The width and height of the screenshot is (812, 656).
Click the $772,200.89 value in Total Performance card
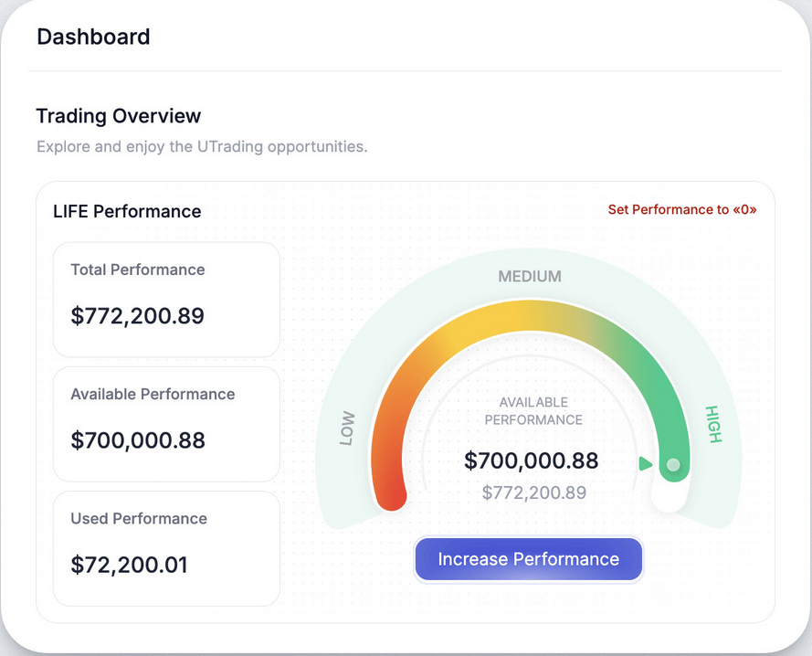(137, 316)
